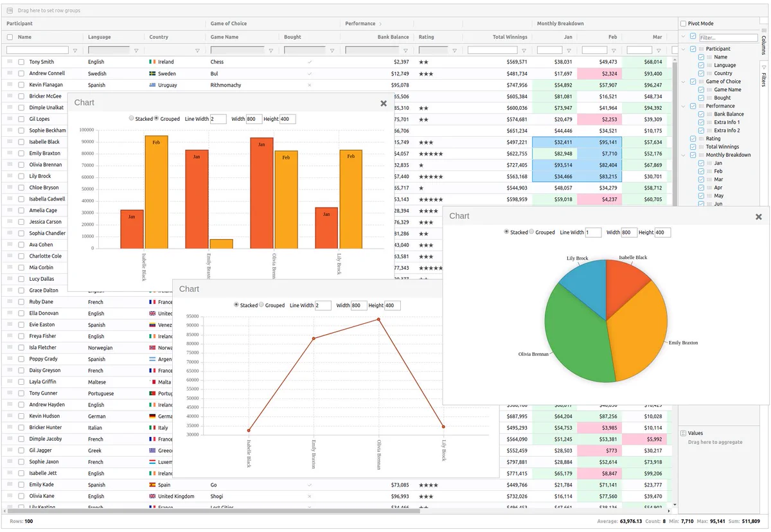Toggle the select-all columns checkbox in the columns panel
The height and width of the screenshot is (532, 771).
[x=693, y=37]
